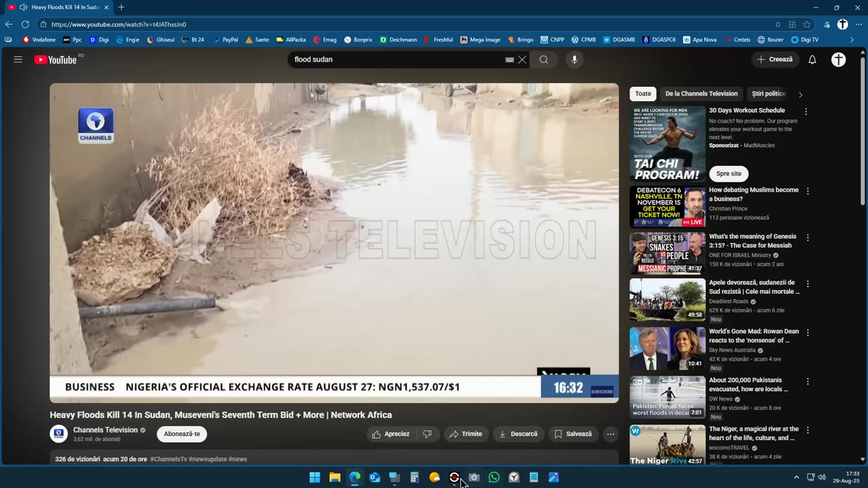Open the Vodafone bookmark
The width and height of the screenshot is (868, 488).
click(x=39, y=40)
